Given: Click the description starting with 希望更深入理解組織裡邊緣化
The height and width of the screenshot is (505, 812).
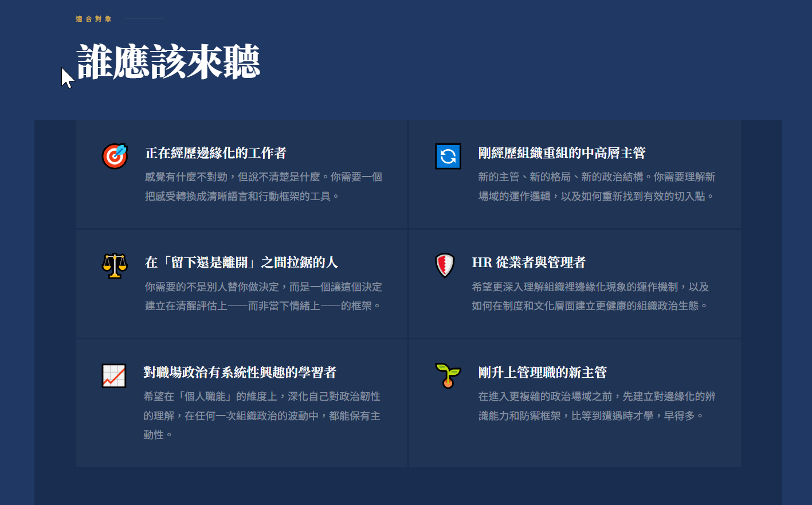Looking at the screenshot, I should coord(590,296).
